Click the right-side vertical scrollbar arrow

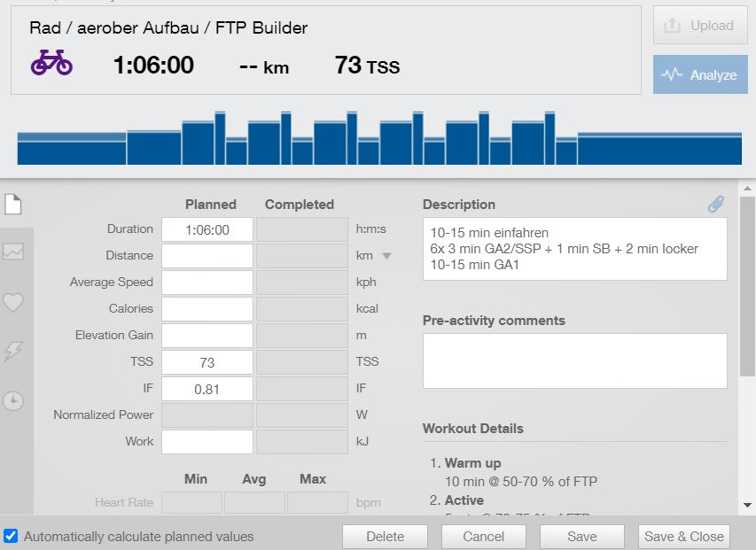749,505
